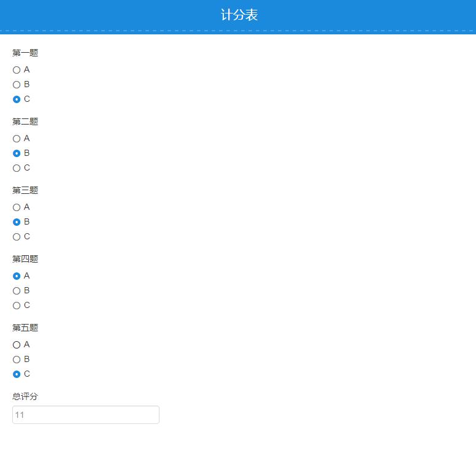Choose option C under 第一题
Screen dimensions: 476x462
pos(17,99)
